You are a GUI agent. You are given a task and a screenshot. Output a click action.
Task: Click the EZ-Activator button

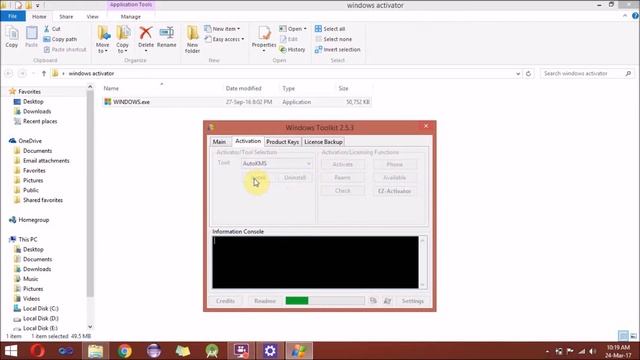[x=394, y=191]
